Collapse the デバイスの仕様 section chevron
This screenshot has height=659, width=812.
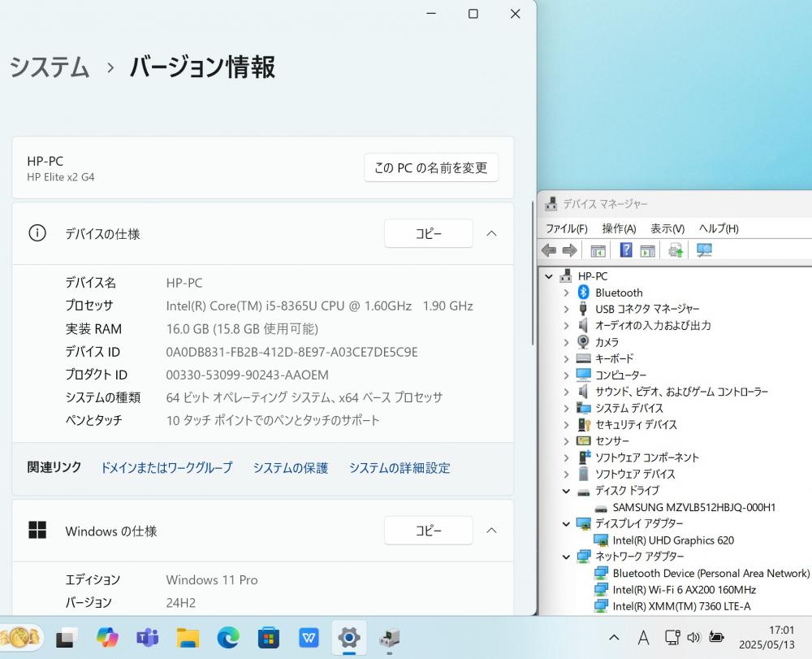pos(492,234)
